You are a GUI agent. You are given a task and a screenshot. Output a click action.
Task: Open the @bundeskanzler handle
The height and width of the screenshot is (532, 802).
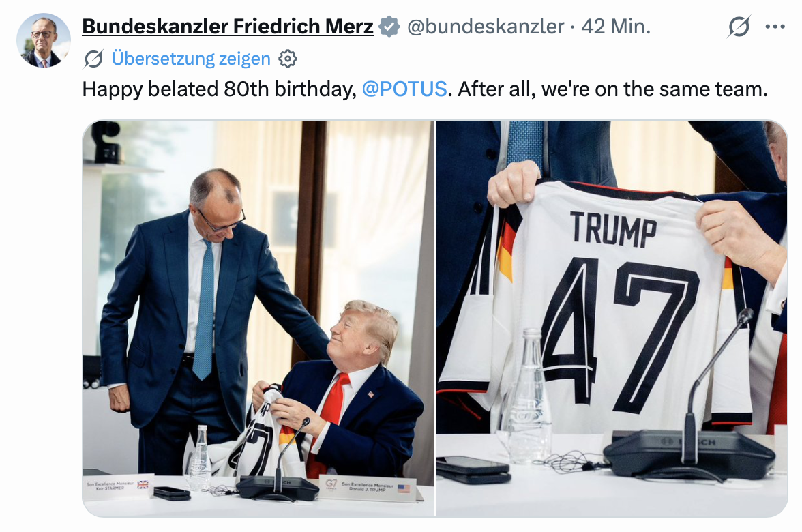pos(486,27)
